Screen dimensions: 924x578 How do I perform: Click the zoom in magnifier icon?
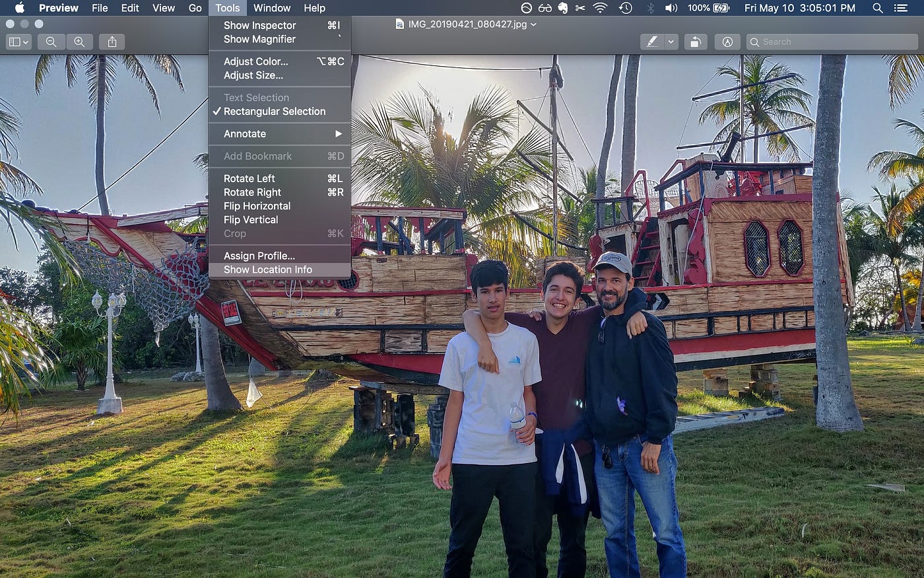[x=80, y=42]
